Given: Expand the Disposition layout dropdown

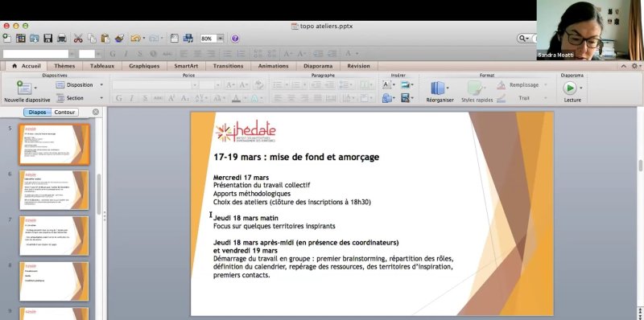Looking at the screenshot, I should click(x=101, y=85).
